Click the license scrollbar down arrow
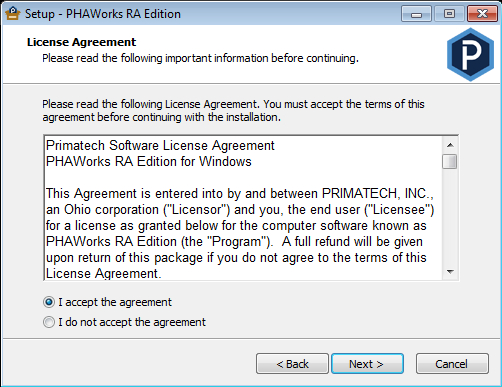Viewport: 502px width, 387px height. click(450, 272)
